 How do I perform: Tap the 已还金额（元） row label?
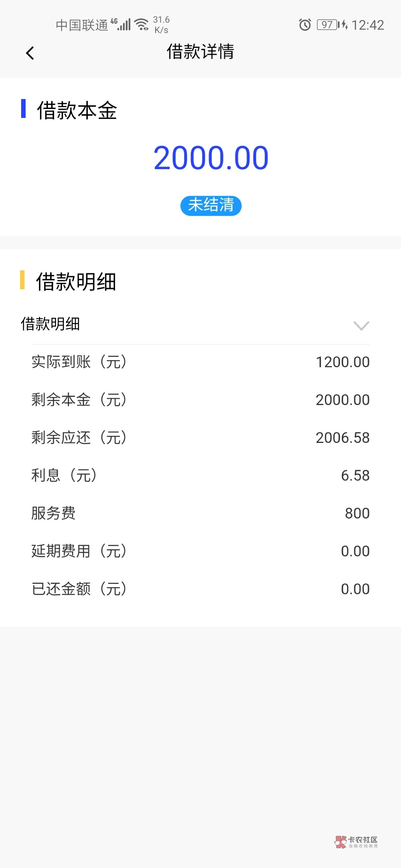click(x=79, y=589)
